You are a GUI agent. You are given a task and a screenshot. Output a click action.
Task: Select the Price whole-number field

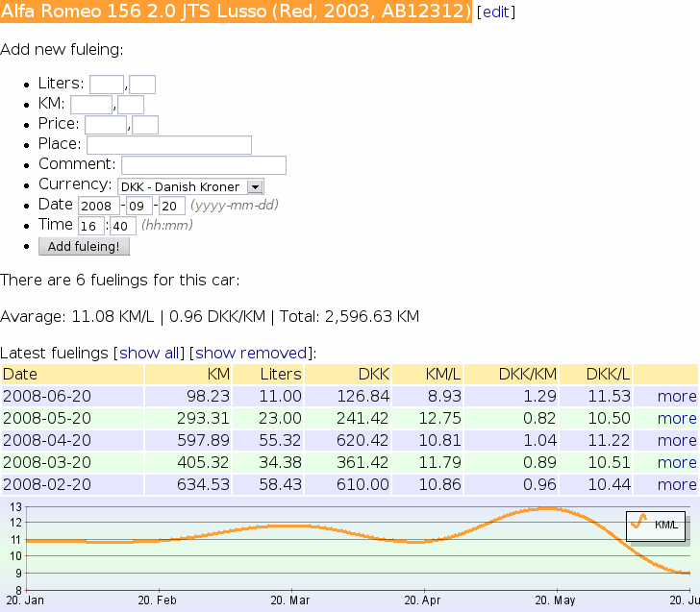tap(106, 125)
